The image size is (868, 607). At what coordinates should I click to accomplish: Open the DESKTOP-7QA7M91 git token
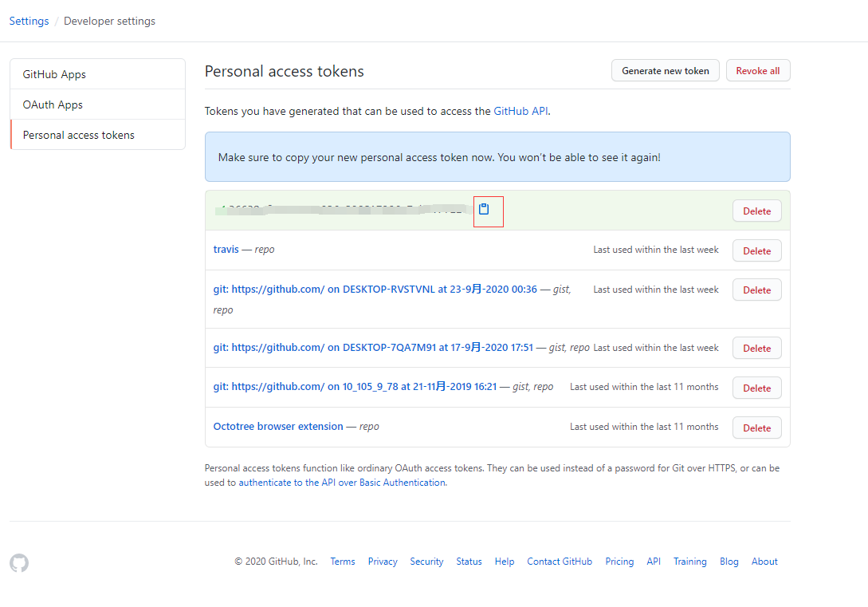coord(373,348)
